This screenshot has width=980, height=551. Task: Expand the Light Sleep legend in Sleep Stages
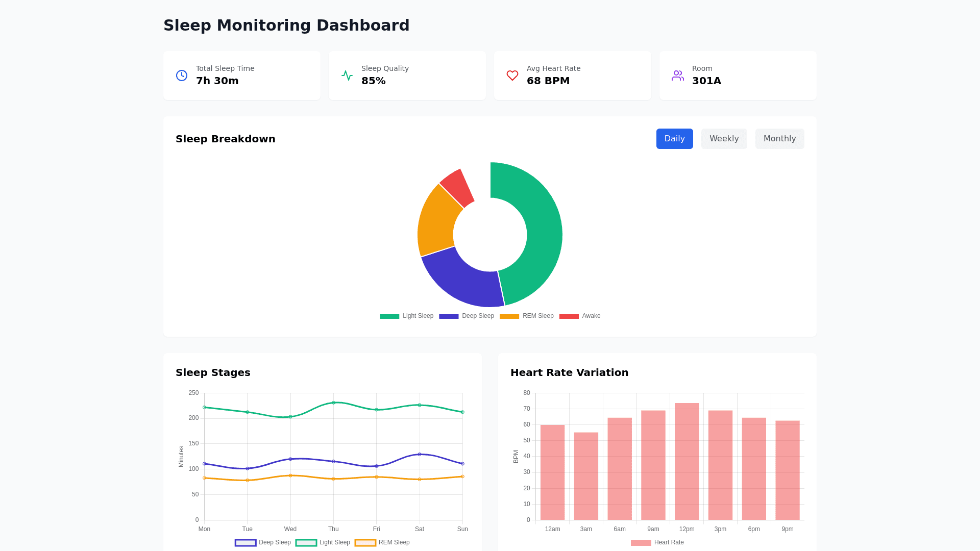[306, 542]
